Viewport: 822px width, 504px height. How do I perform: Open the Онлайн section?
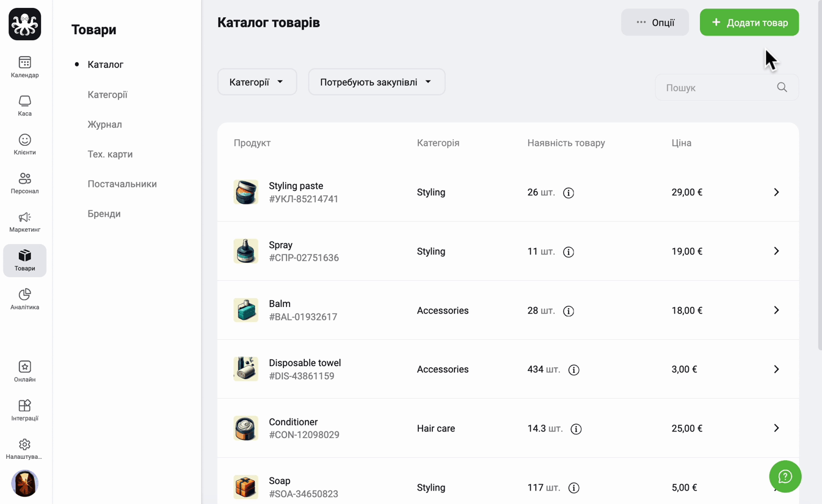coord(25,372)
